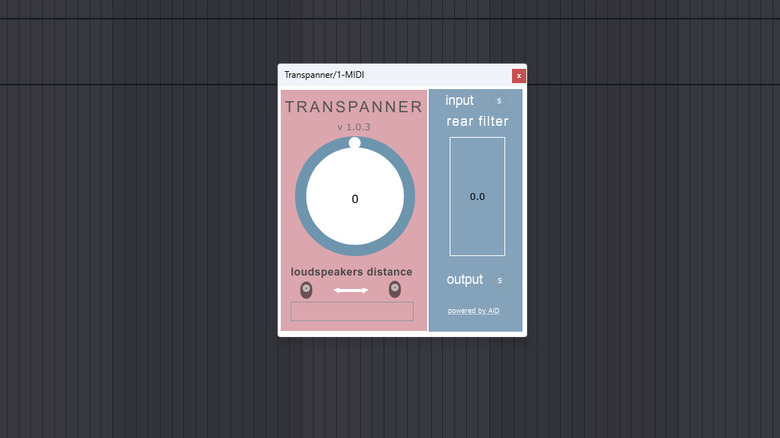Toggle the input solo S button
Screen dimensions: 780x438
(500, 101)
